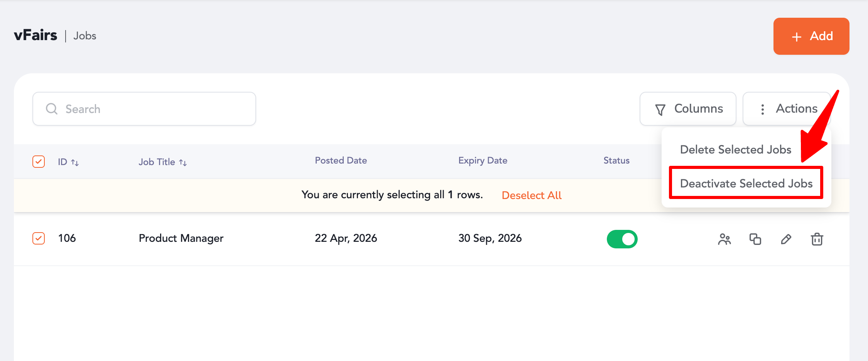Click the Deselect All link
The height and width of the screenshot is (361, 868).
click(x=531, y=196)
